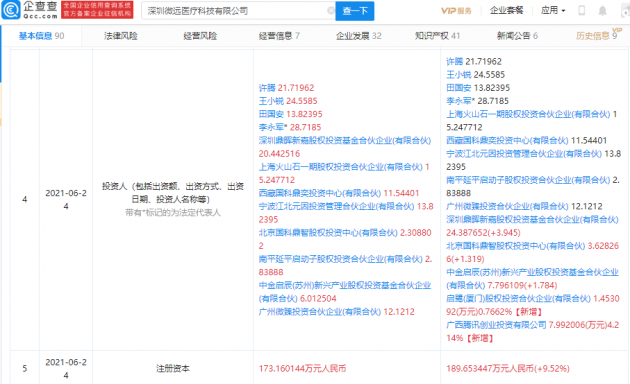The image size is (630, 384).
Task: Open 许腾 link in before-change column
Action: coord(267,88)
